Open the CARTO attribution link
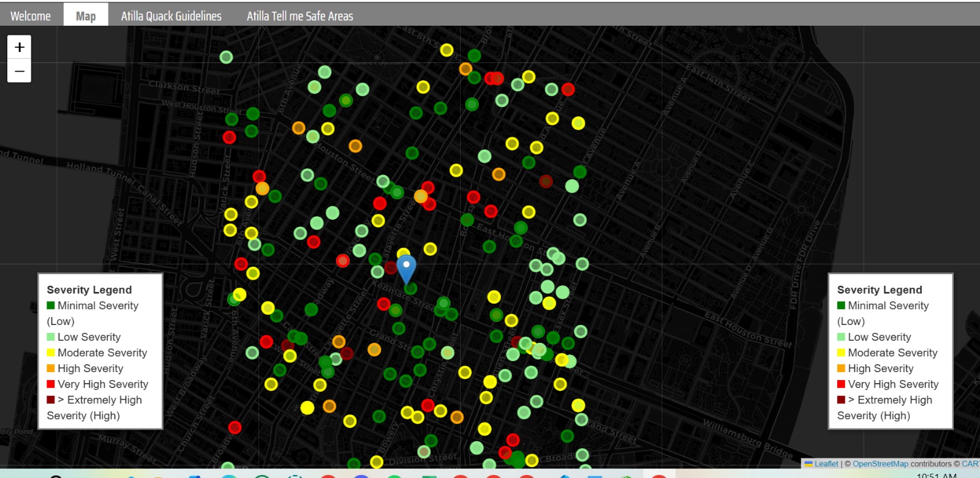 coord(970,464)
